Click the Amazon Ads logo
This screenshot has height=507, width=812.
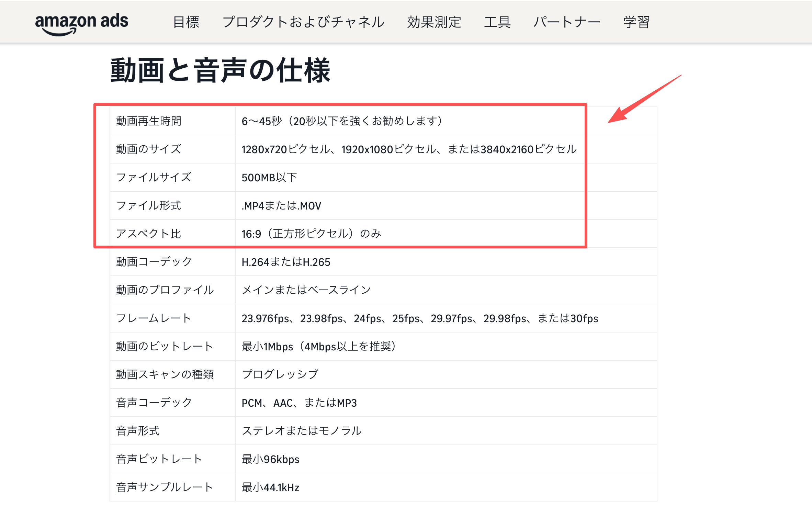point(82,24)
